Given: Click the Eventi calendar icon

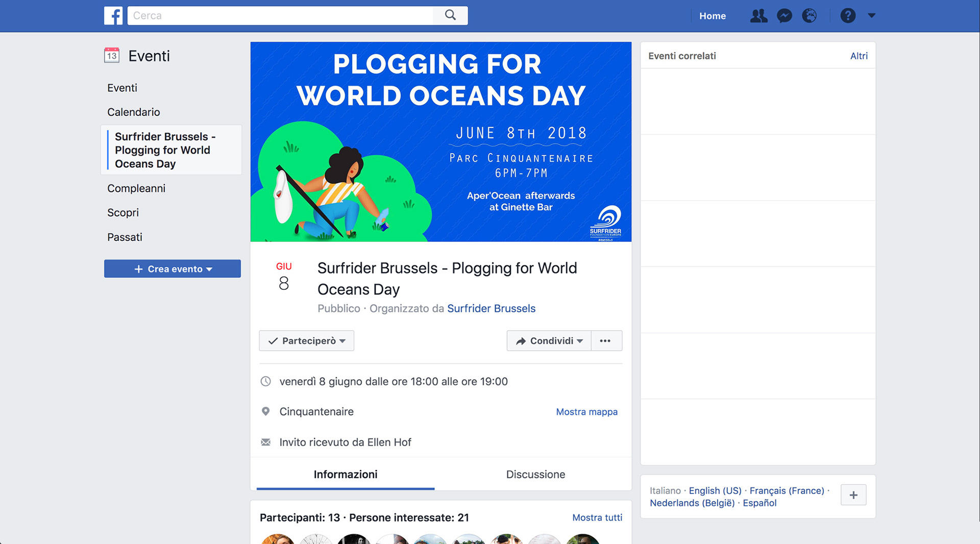Looking at the screenshot, I should coord(112,55).
